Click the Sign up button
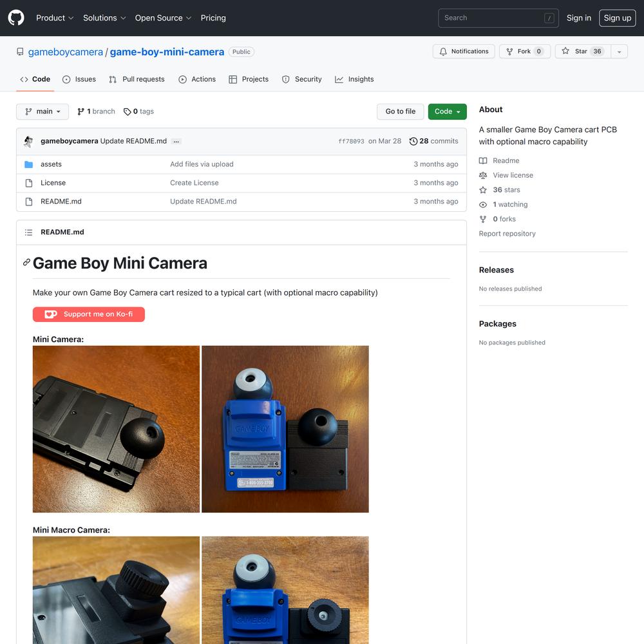Image resolution: width=644 pixels, height=644 pixels. pos(618,17)
